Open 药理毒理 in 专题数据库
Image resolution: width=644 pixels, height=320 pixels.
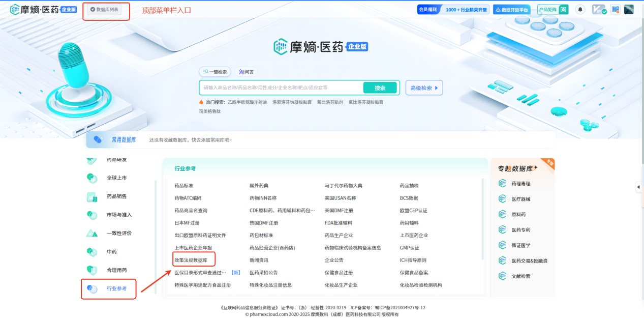(520, 184)
